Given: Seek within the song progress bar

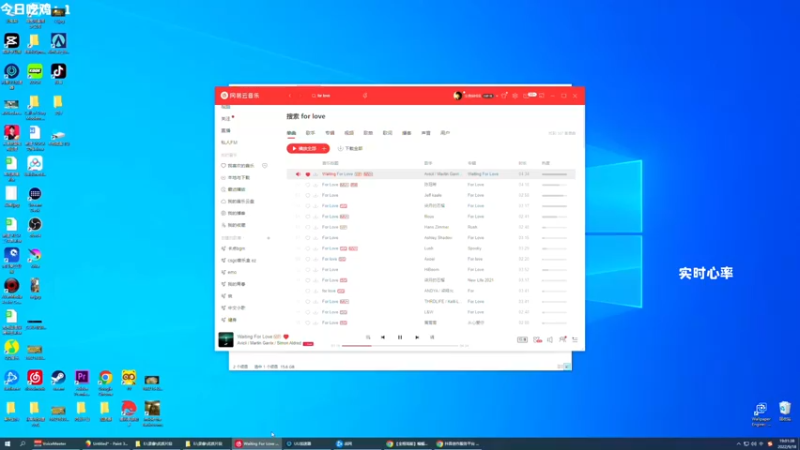Looking at the screenshot, I should [400, 346].
